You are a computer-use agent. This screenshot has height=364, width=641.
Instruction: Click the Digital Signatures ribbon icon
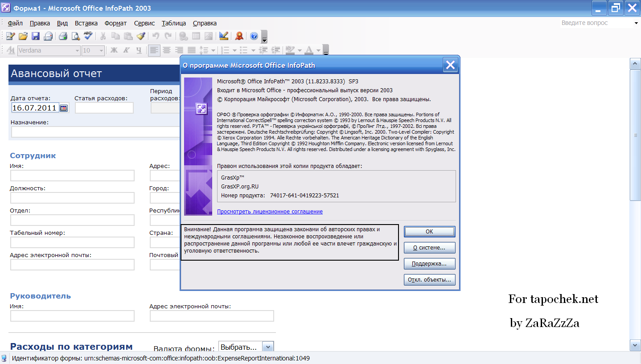[239, 37]
